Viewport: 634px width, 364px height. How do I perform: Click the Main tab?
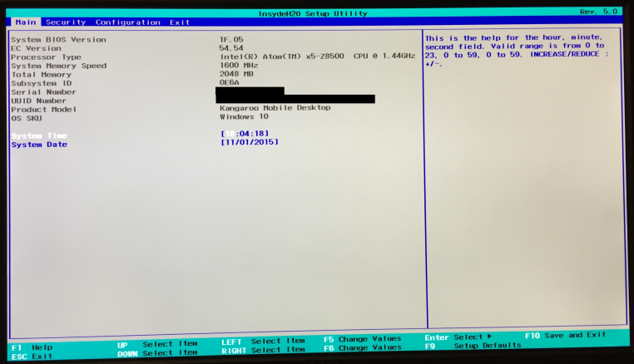26,22
